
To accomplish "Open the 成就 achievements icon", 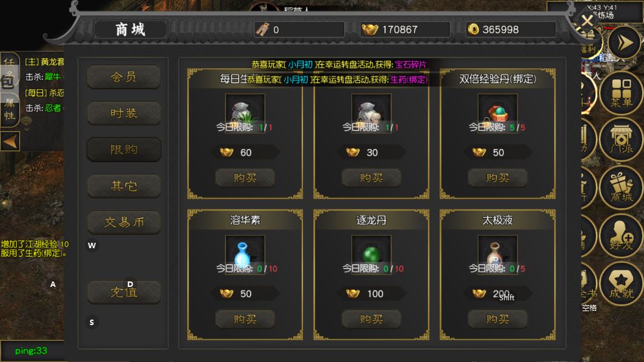I will click(621, 284).
